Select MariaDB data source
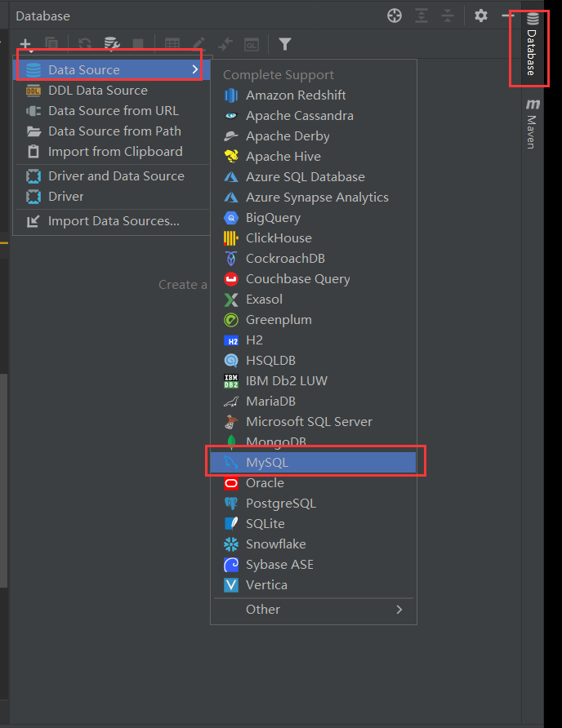The image size is (562, 728). point(314,402)
